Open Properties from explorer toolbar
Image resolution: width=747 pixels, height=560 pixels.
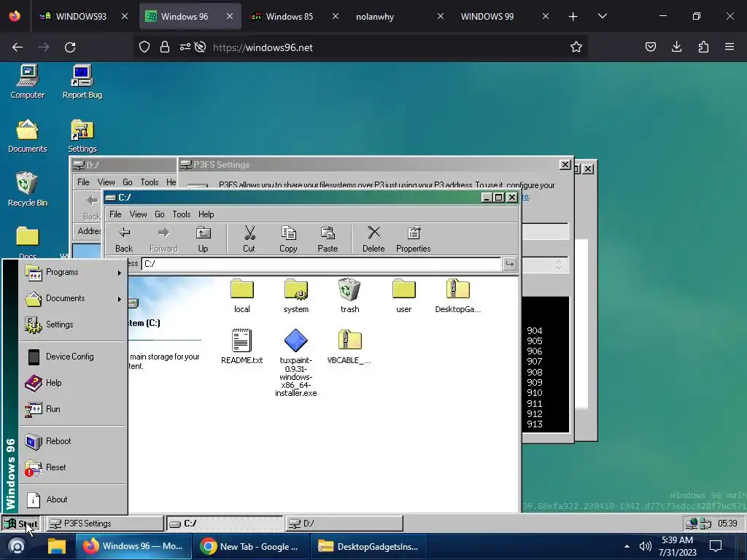click(413, 239)
